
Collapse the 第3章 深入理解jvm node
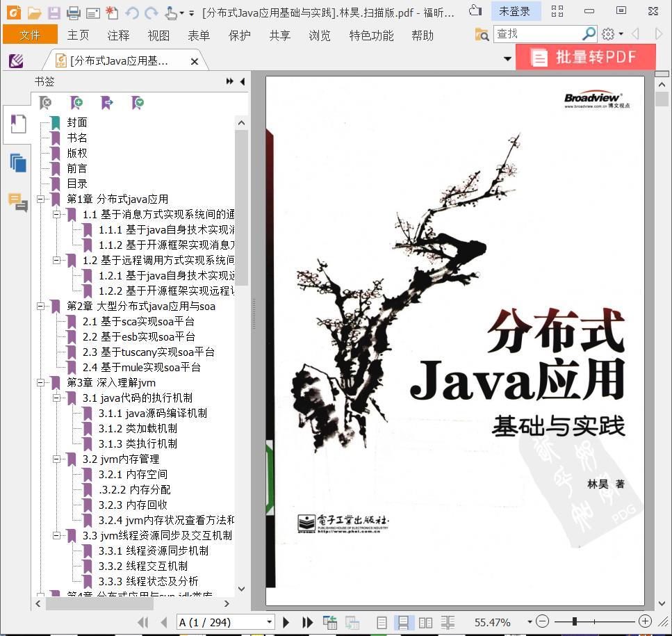[x=40, y=382]
